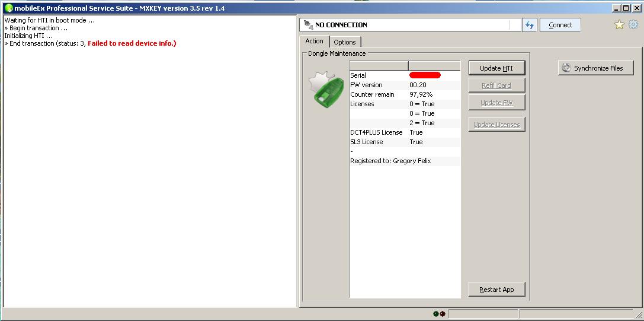Click the first status bar panel right of the LEDs
This screenshot has height=321, width=644.
[x=483, y=314]
